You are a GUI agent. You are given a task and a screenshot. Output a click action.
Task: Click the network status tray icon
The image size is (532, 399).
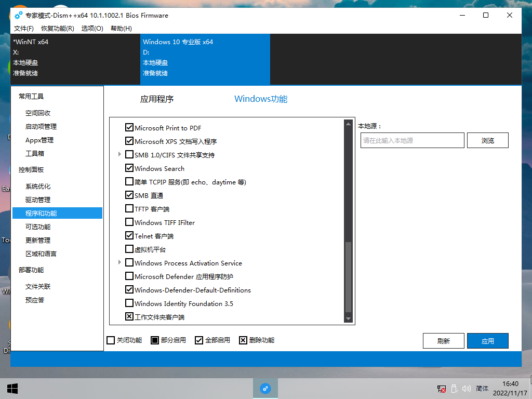tap(442, 389)
